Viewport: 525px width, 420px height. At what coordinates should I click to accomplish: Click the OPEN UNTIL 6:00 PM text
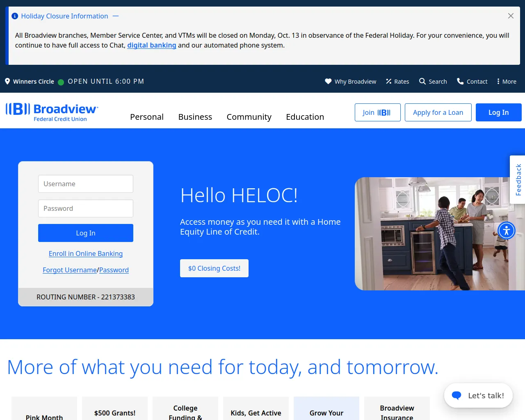tap(106, 81)
